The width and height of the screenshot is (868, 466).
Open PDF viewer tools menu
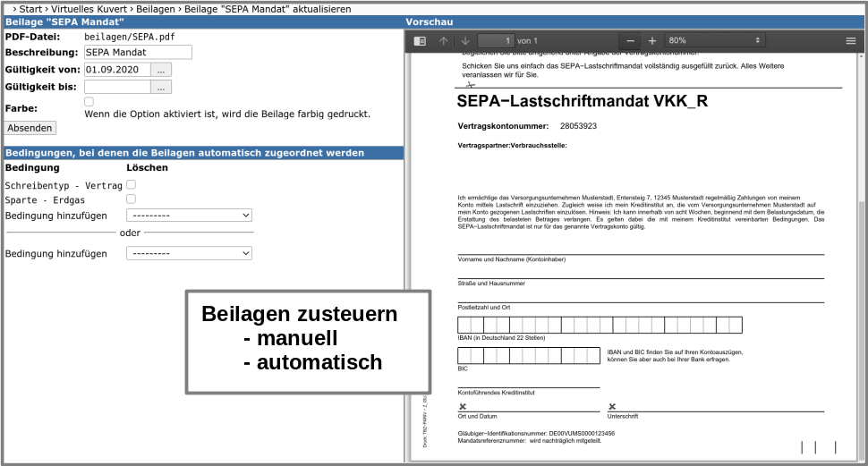coord(851,41)
